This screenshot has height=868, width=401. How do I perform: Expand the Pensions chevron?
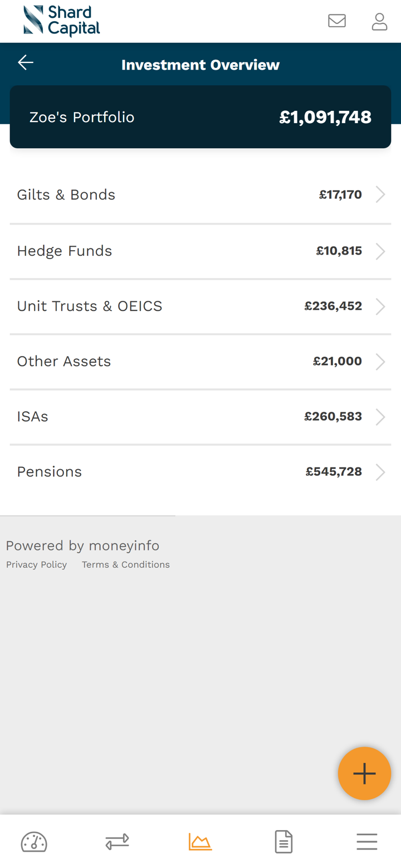tap(380, 472)
